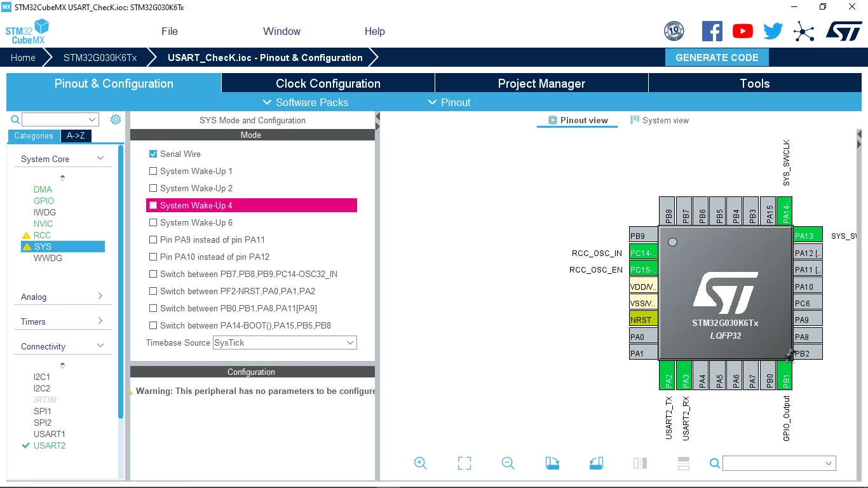Image resolution: width=868 pixels, height=488 pixels.
Task: Click the STM32CubeMX logo
Action: [27, 31]
